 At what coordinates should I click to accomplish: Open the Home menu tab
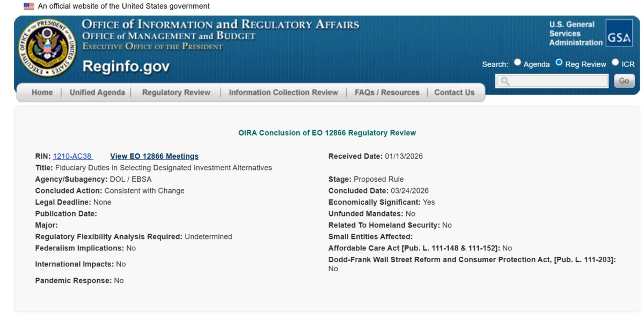[42, 92]
